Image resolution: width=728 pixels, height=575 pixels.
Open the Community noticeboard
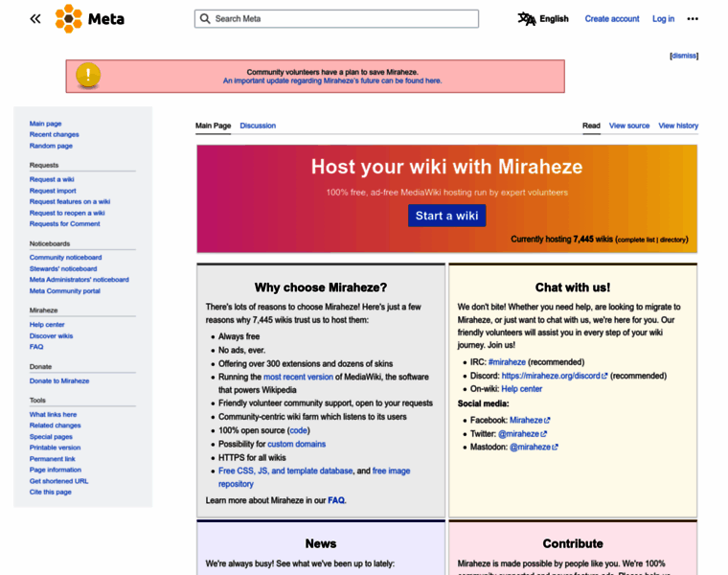coord(65,257)
